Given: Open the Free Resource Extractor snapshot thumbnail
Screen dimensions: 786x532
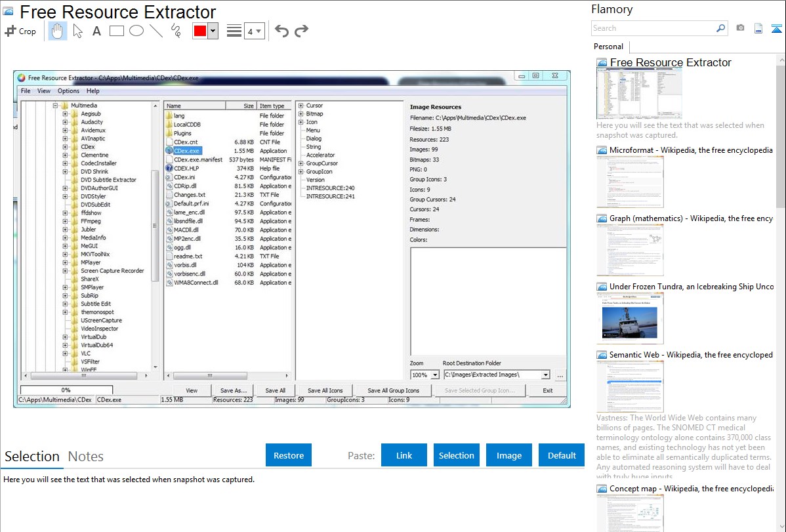Looking at the screenshot, I should [x=639, y=93].
